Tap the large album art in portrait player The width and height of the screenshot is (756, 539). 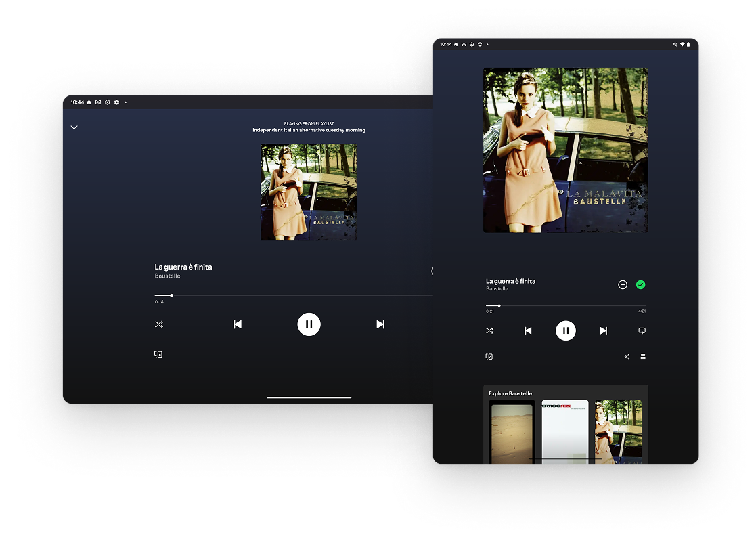tap(566, 150)
